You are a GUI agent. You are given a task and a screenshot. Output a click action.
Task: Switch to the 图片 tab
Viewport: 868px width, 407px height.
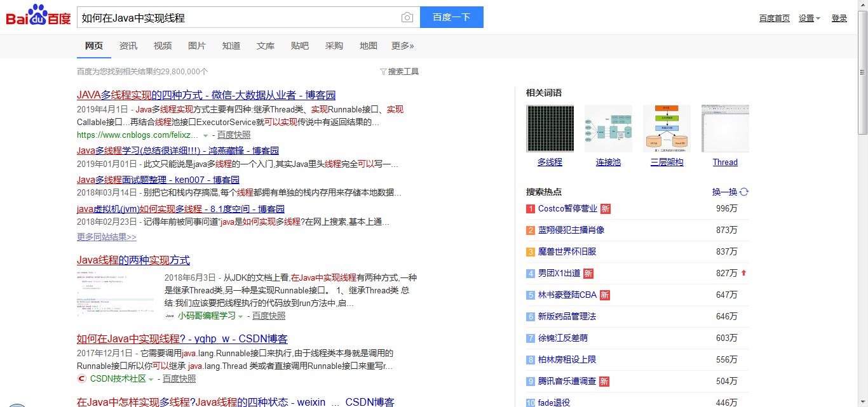tap(197, 46)
